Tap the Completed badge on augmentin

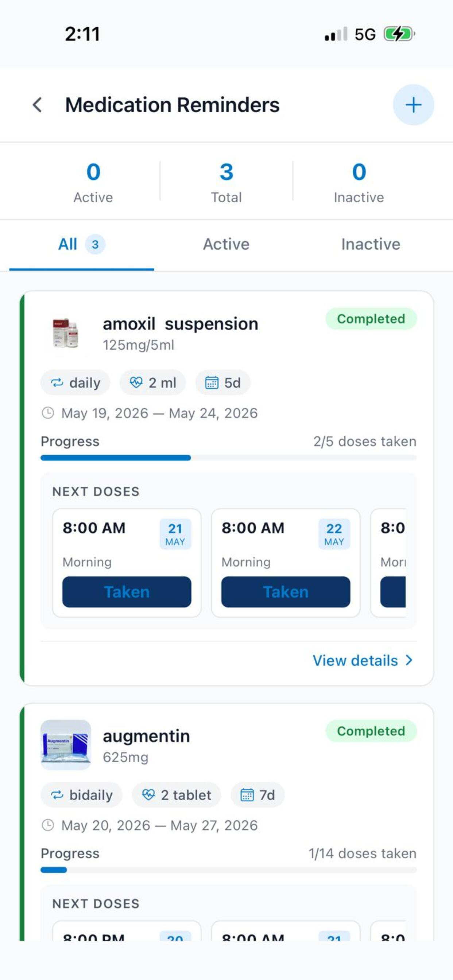click(371, 731)
